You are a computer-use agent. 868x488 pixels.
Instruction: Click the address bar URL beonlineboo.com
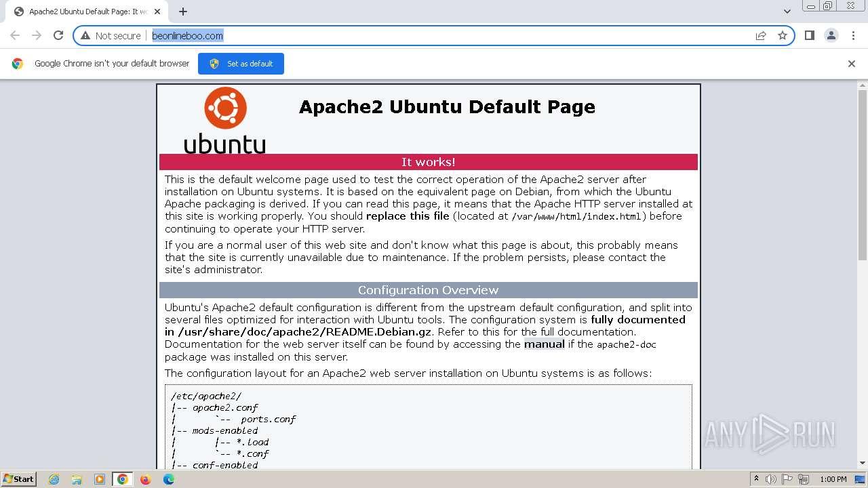tap(188, 35)
